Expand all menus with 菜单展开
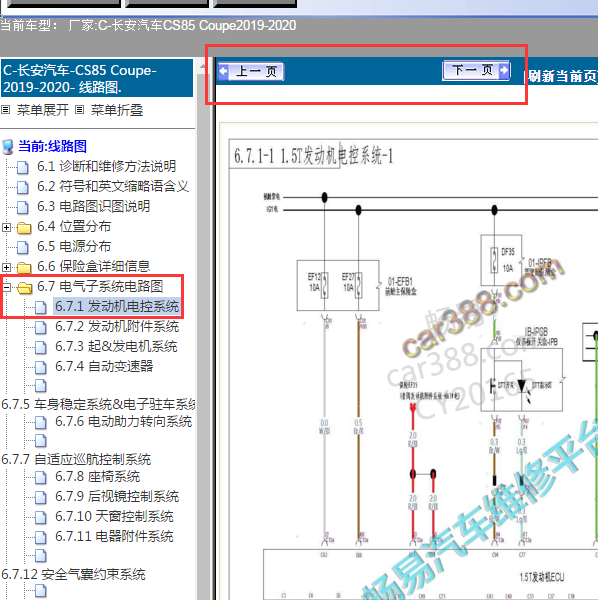598x600 pixels. click(x=43, y=110)
